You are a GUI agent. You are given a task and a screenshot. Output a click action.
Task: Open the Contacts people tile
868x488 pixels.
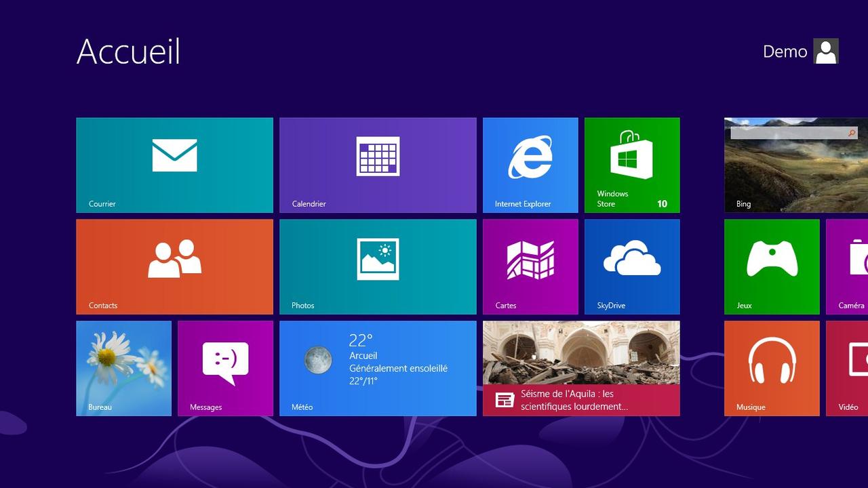tap(174, 266)
